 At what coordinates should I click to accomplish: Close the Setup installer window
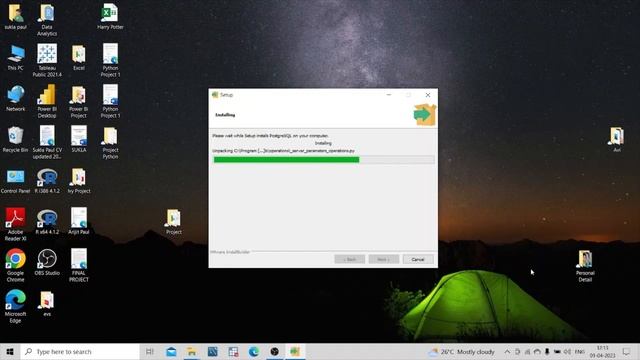click(x=428, y=95)
